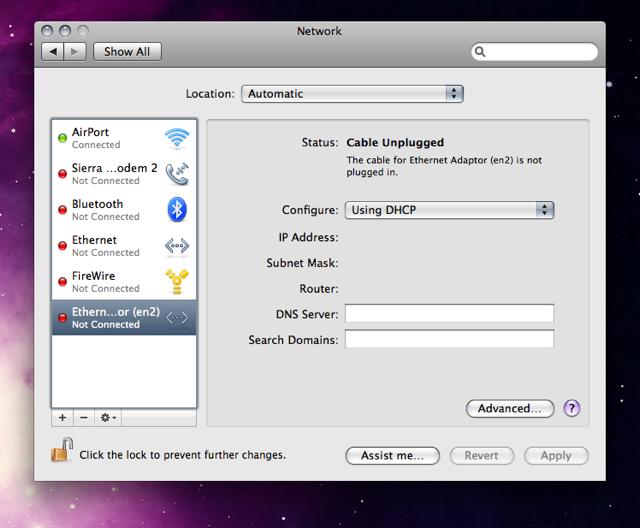Open Advanced network settings
Screen dimensions: 640x528
point(510,408)
